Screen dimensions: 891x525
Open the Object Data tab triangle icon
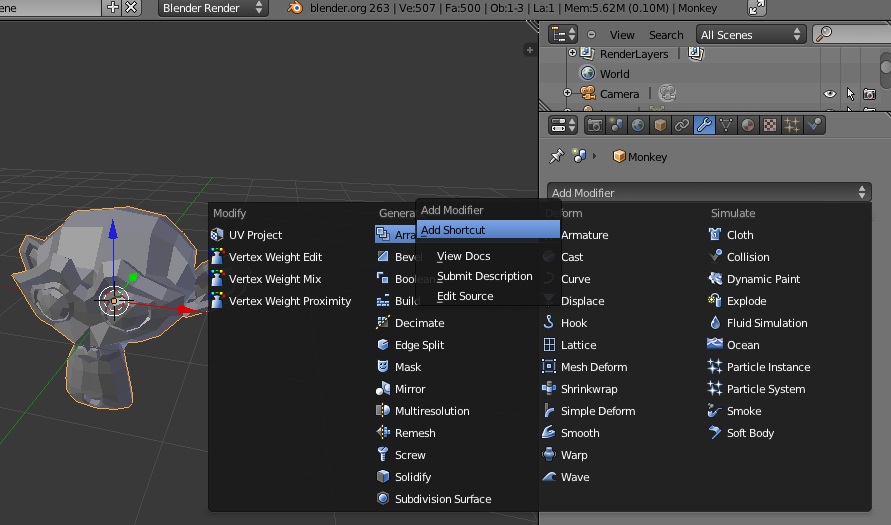point(726,125)
